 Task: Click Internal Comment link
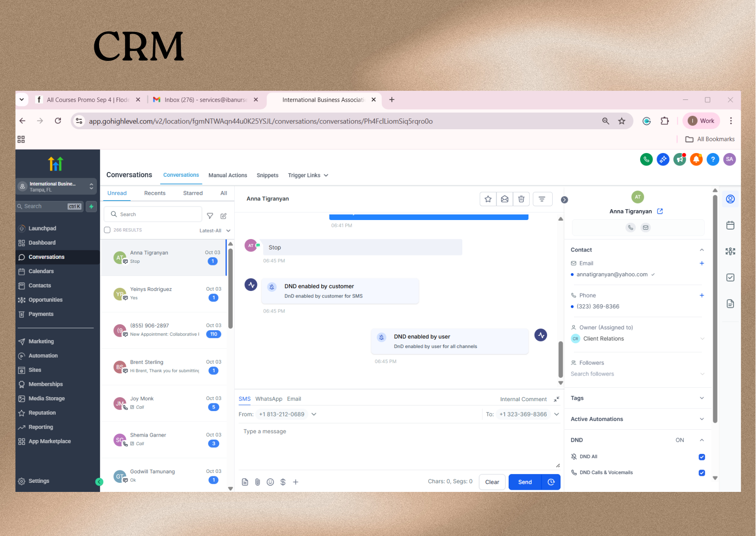point(523,399)
